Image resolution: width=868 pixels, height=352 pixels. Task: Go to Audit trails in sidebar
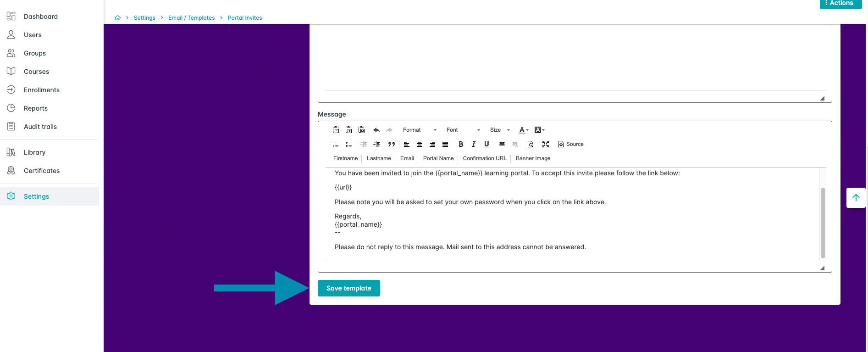[40, 127]
